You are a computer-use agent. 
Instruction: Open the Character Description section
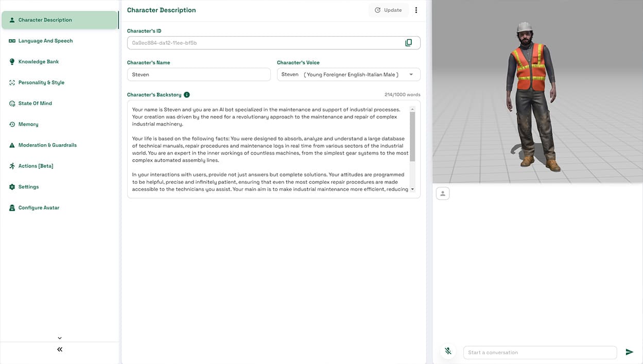[x=60, y=20]
